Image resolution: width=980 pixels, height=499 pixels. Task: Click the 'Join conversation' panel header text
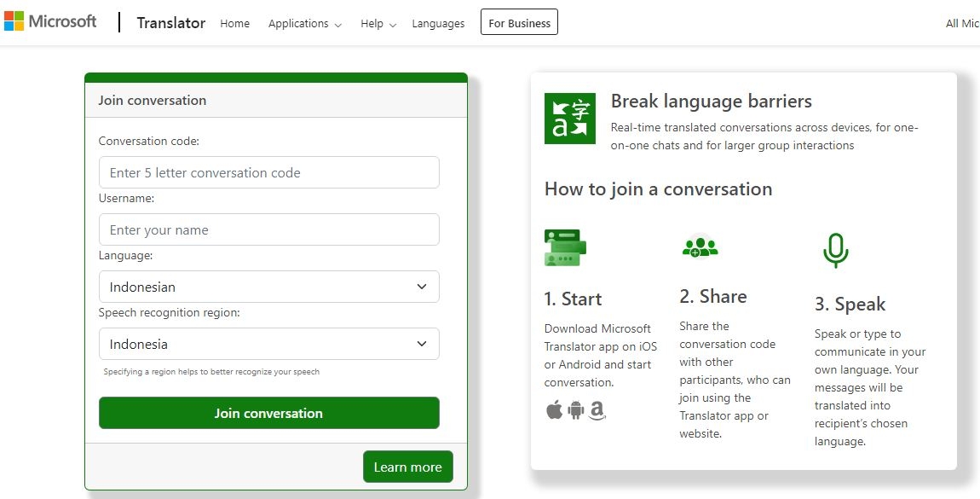coord(152,100)
